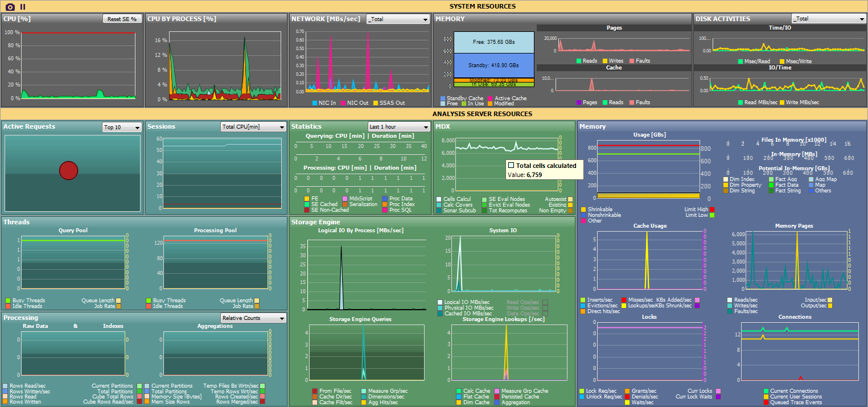This screenshot has width=868, height=407.
Task: Click the SE Cached legend swatch
Action: pyautogui.click(x=307, y=204)
